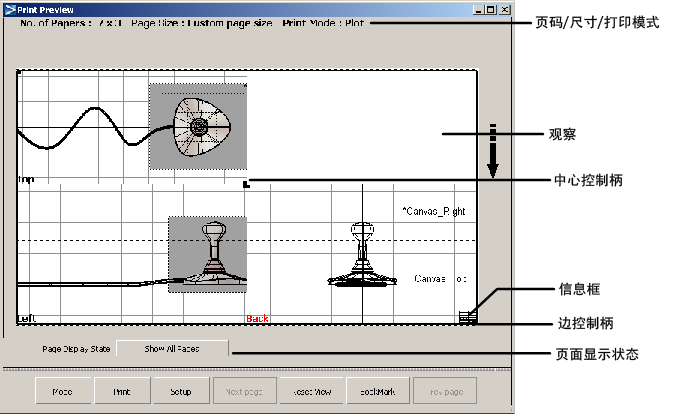The width and height of the screenshot is (677, 414).
Task: Click the Print Preview title bar app icon
Action: pos(10,9)
